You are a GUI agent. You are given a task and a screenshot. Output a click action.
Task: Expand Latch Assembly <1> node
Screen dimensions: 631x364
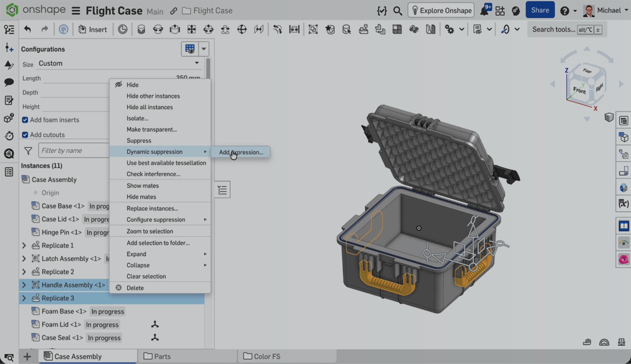click(x=24, y=259)
